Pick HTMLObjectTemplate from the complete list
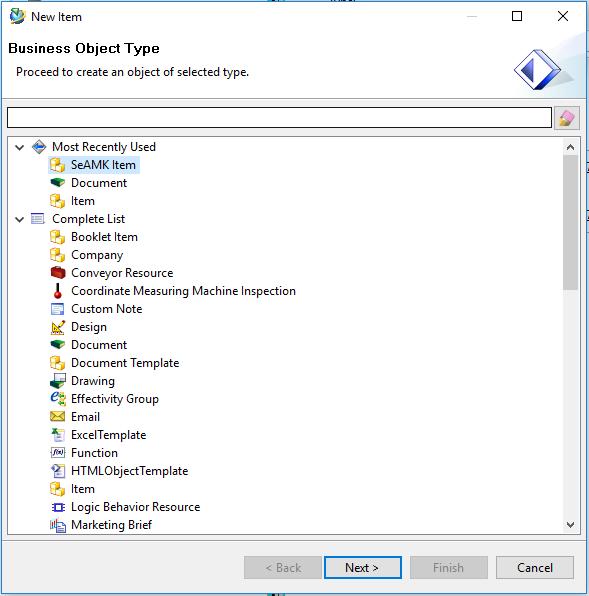 coord(130,471)
